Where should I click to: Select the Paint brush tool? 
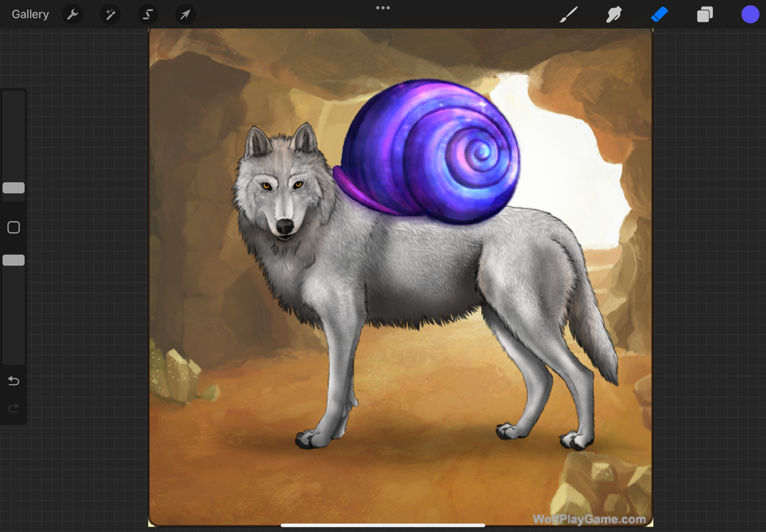(568, 14)
